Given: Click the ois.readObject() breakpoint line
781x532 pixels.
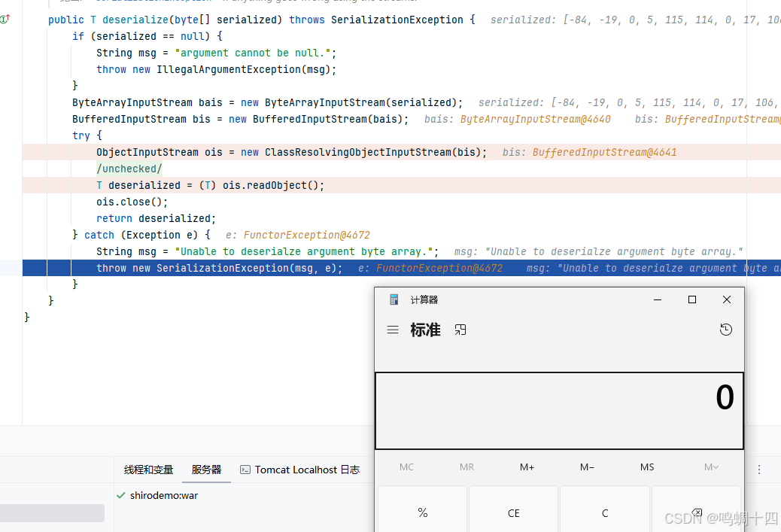Looking at the screenshot, I should (402, 185).
